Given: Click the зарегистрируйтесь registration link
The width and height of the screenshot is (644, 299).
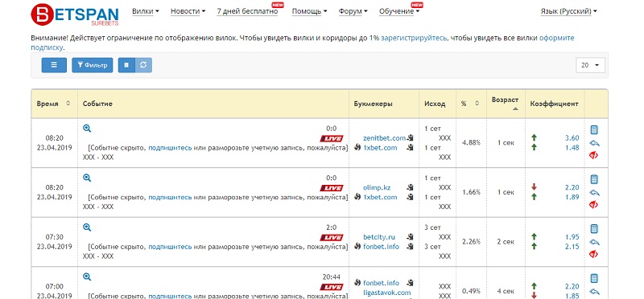Looking at the screenshot, I should point(414,38).
